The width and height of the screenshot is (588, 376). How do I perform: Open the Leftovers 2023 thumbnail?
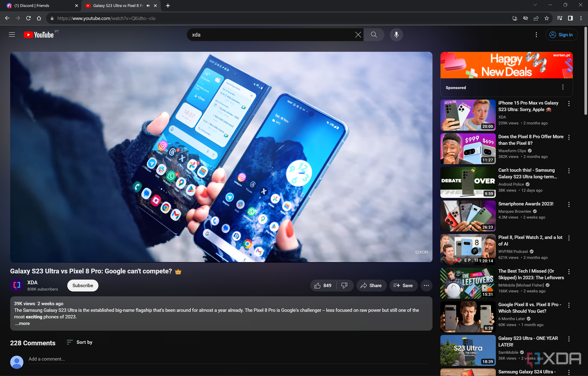(x=468, y=283)
